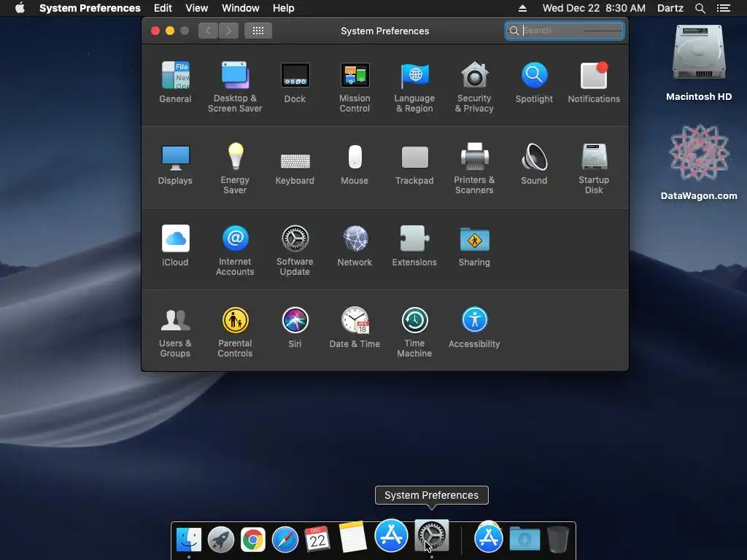This screenshot has width=747, height=560.
Task: Launch Safari from the Dock
Action: (x=285, y=540)
